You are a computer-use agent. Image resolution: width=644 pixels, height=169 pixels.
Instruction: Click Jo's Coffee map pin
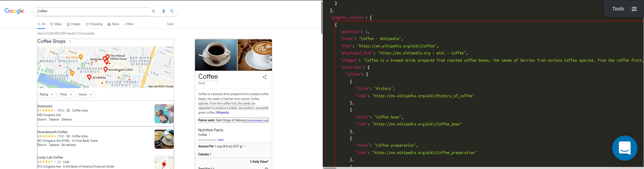(89, 77)
